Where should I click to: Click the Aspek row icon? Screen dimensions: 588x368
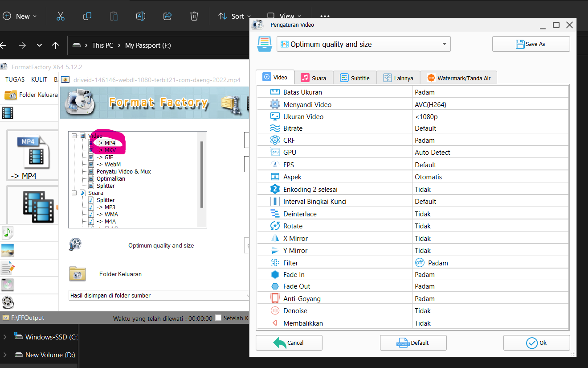pos(275,177)
